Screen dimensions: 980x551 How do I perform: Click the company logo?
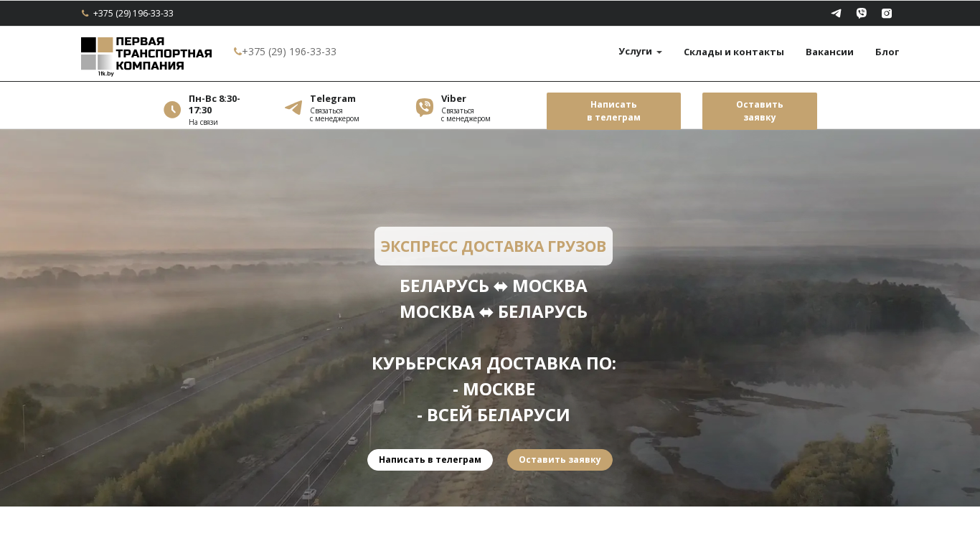(146, 57)
